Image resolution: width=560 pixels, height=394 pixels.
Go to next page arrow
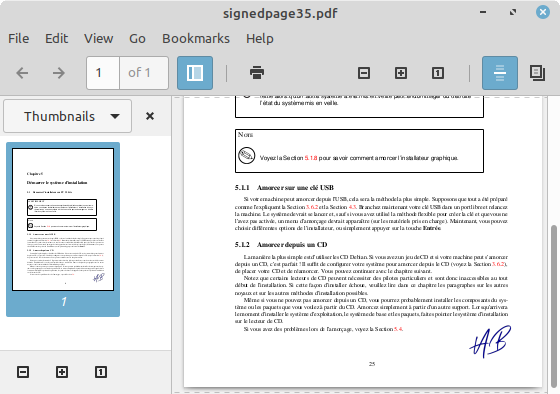[59, 73]
